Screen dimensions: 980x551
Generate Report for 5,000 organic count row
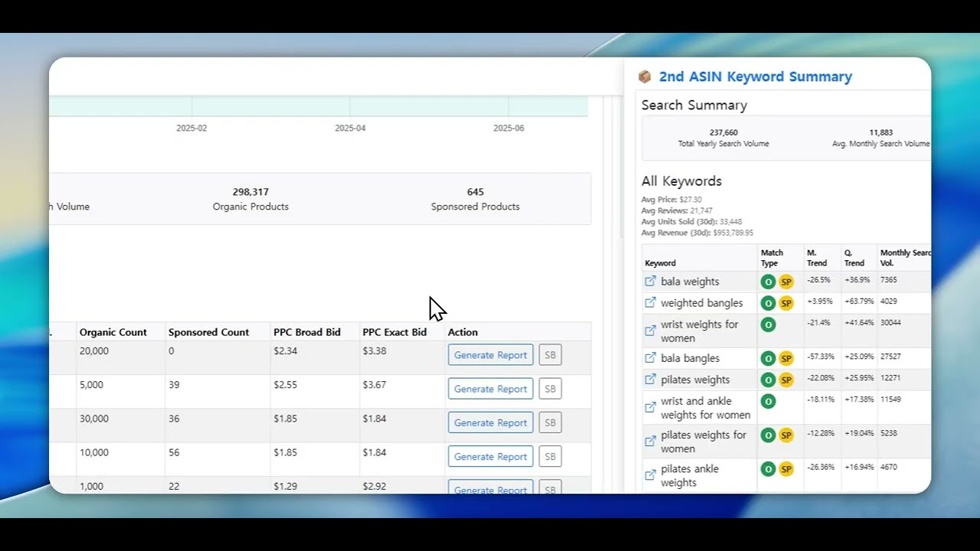pyautogui.click(x=491, y=389)
